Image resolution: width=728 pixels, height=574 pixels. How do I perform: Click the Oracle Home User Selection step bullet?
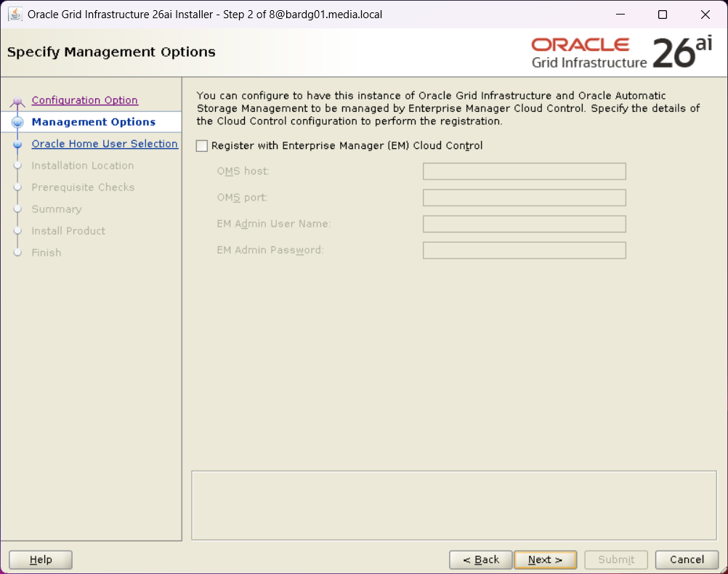17,144
